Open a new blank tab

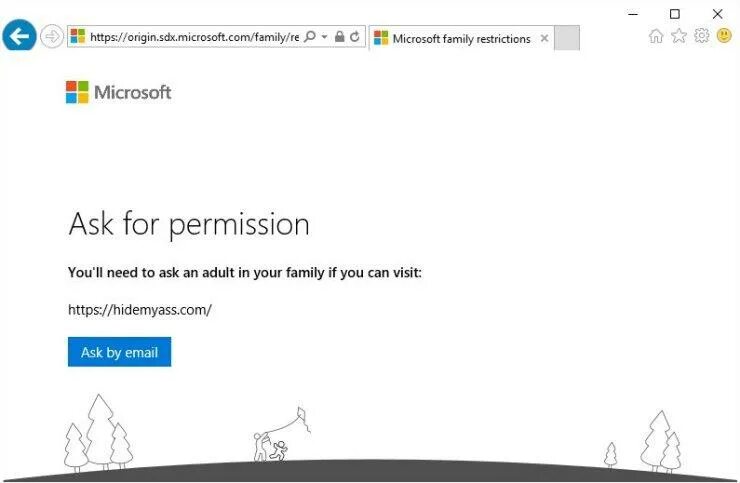(567, 38)
